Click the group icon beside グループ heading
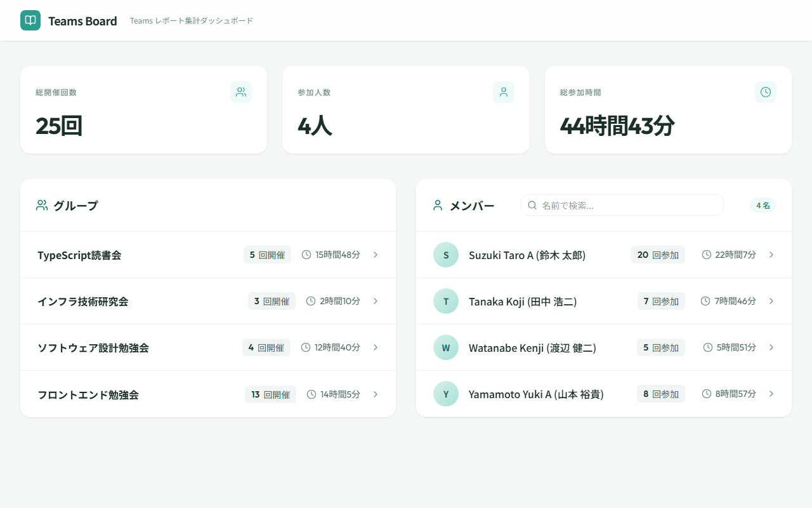 click(42, 205)
